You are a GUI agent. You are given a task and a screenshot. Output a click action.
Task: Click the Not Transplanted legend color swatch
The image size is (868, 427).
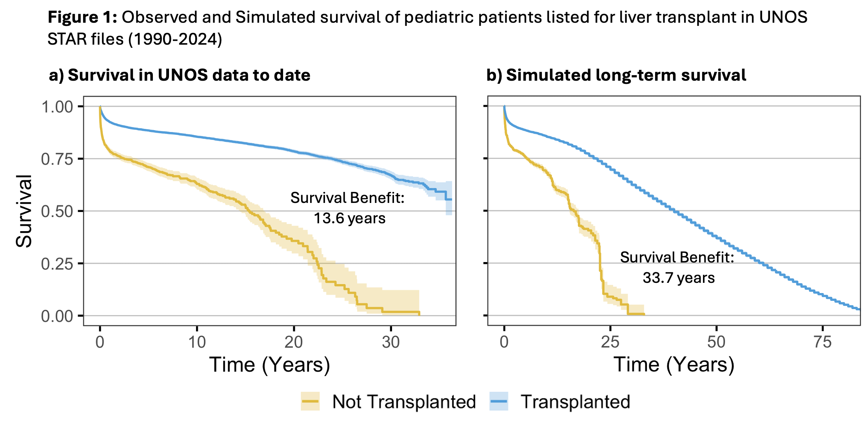pos(310,401)
